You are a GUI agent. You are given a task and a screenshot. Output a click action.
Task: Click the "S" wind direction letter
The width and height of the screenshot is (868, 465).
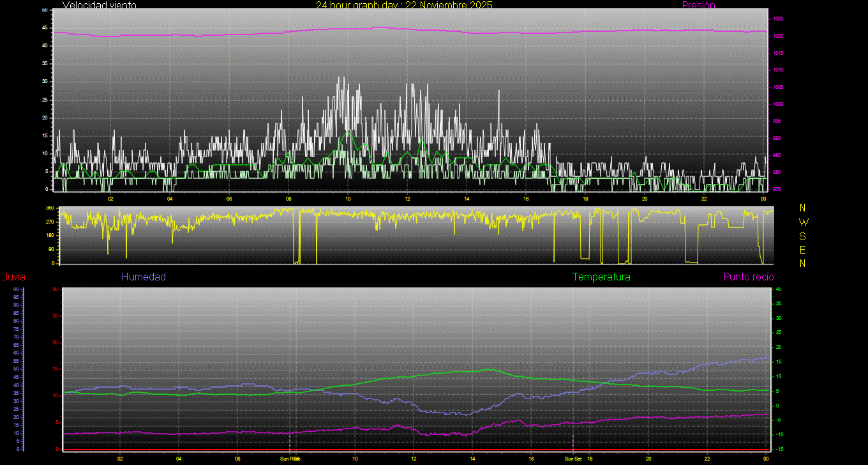[803, 236]
